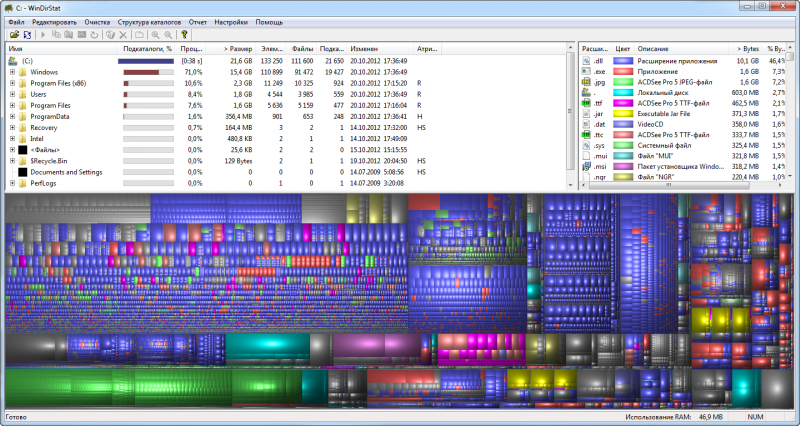The height and width of the screenshot is (426, 800).
Task: Expand the ProgramData folder node
Action: (12, 116)
